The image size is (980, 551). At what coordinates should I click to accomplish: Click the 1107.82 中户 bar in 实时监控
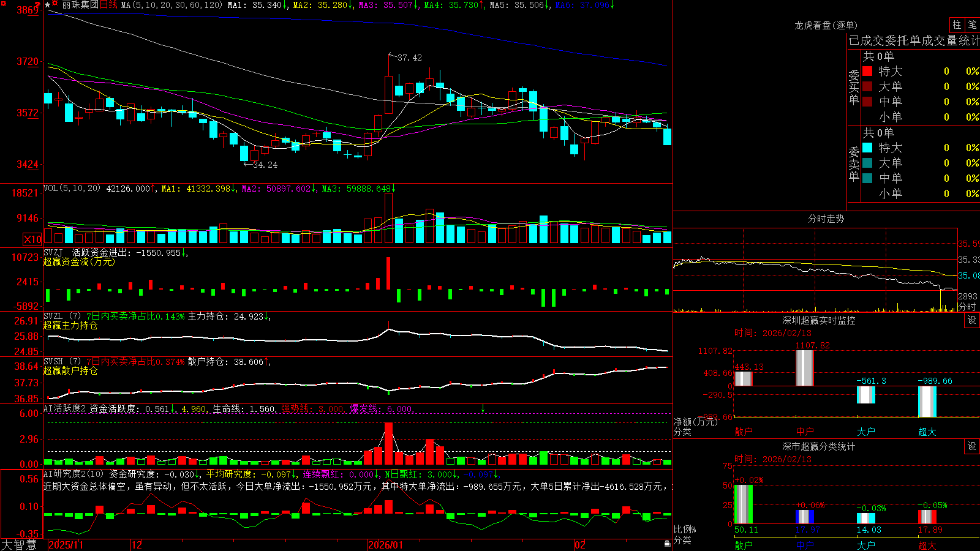pos(805,368)
